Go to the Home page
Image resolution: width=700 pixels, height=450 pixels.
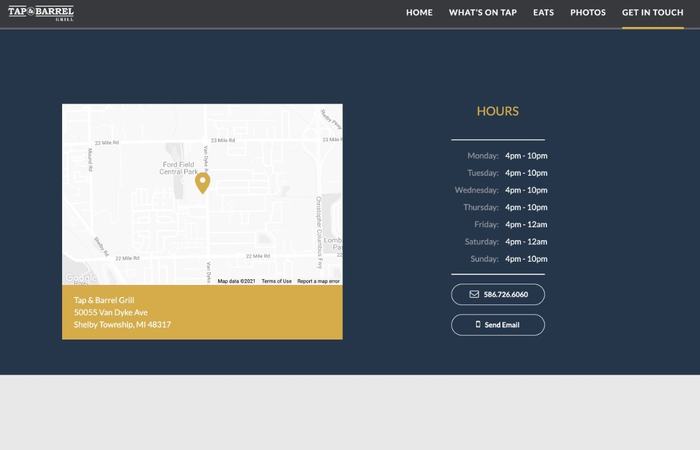[x=419, y=12]
